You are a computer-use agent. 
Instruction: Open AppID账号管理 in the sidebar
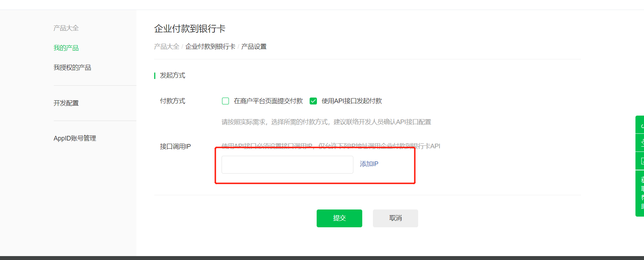pos(75,138)
